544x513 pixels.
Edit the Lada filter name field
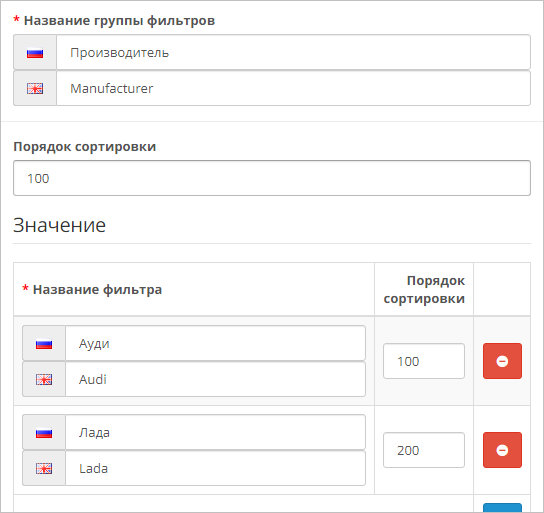(x=215, y=468)
